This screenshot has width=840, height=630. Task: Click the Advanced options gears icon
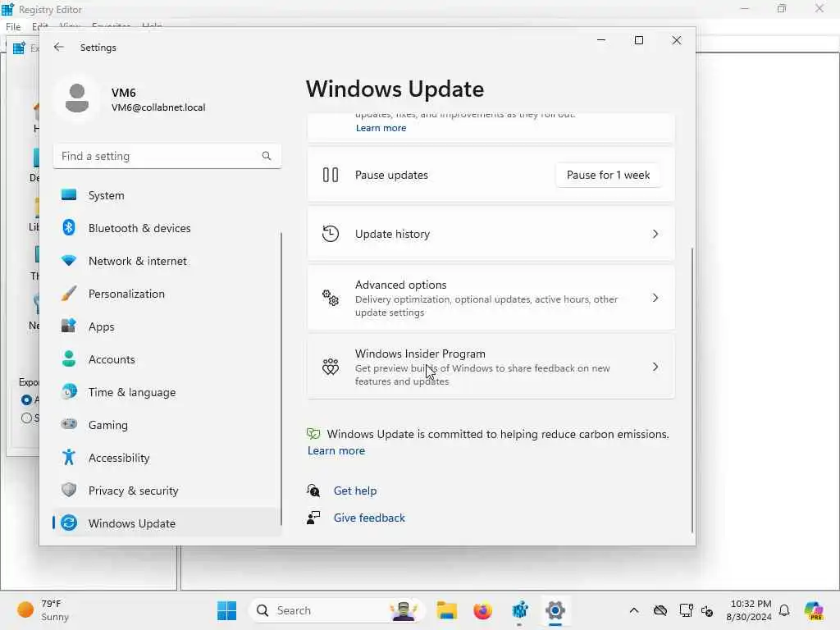pos(331,298)
